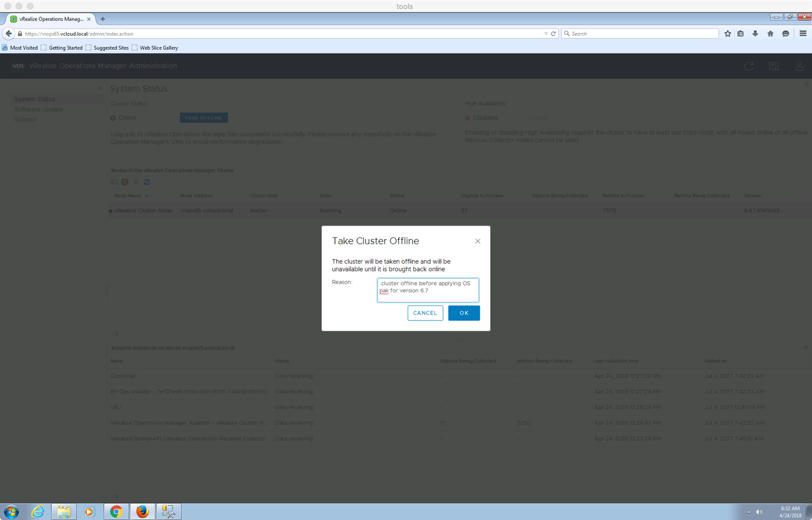Click the refresh icon in vRealize header
This screenshot has height=520, width=812.
coord(749,66)
